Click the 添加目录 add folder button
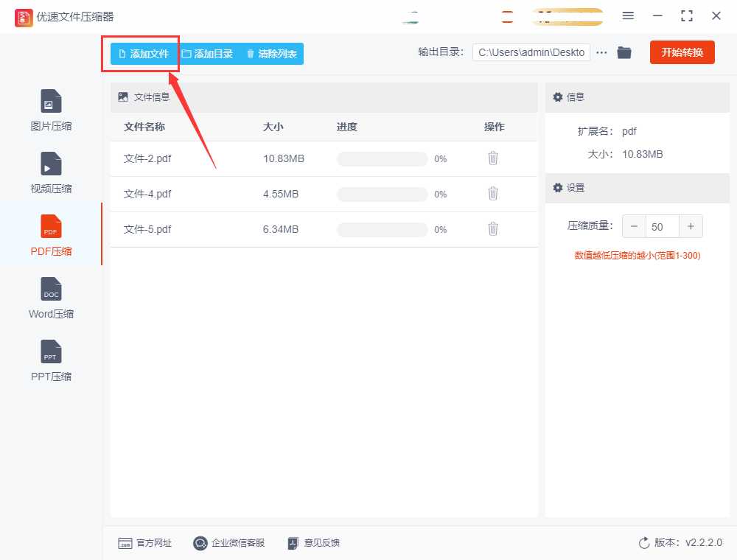Image resolution: width=737 pixels, height=560 pixels. click(207, 54)
